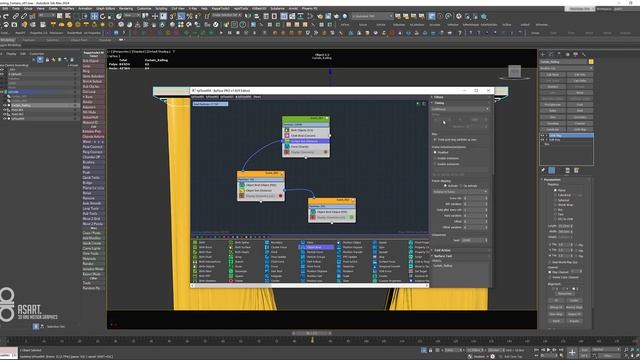Click Play Animation button
The height and width of the screenshot is (360, 640).
tap(549, 350)
